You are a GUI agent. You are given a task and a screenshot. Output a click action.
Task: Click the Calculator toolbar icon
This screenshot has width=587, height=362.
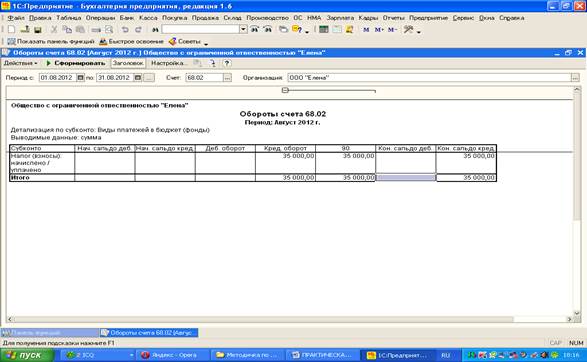pyautogui.click(x=324, y=30)
